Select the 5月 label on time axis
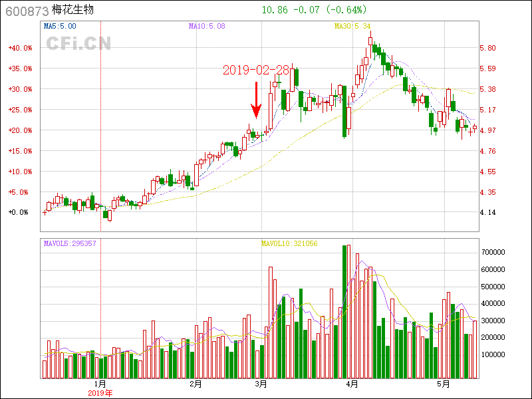Image resolution: width=532 pixels, height=399 pixels. click(x=444, y=384)
